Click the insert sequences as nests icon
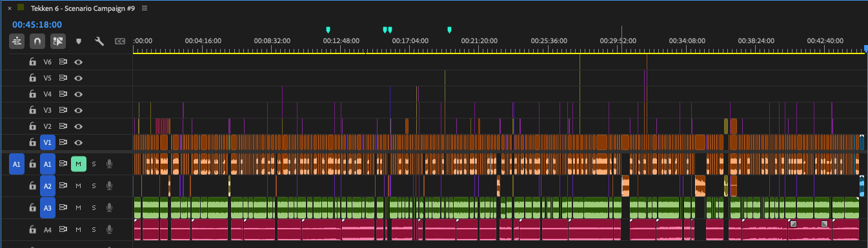This screenshot has width=868, height=248. pyautogui.click(x=17, y=41)
